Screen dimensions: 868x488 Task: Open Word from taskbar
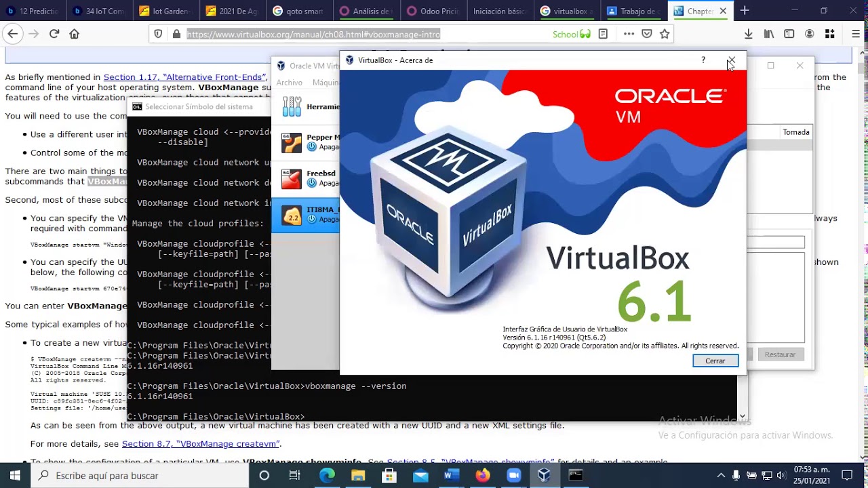[452, 475]
